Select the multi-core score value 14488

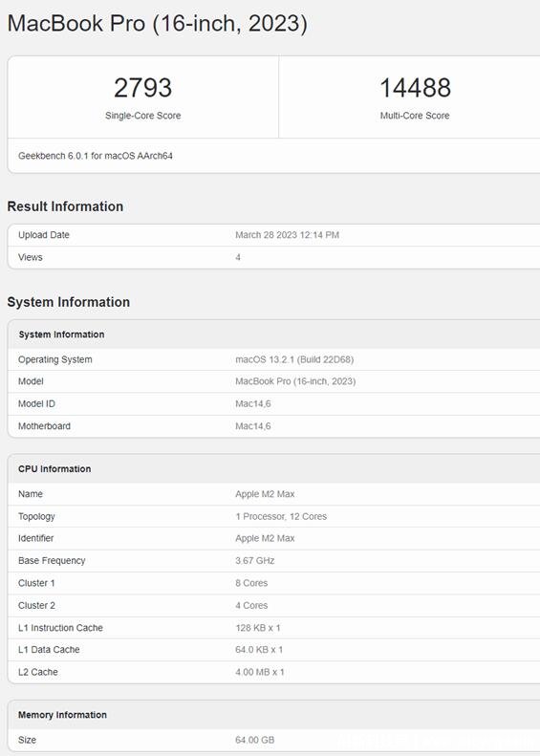[x=415, y=88]
